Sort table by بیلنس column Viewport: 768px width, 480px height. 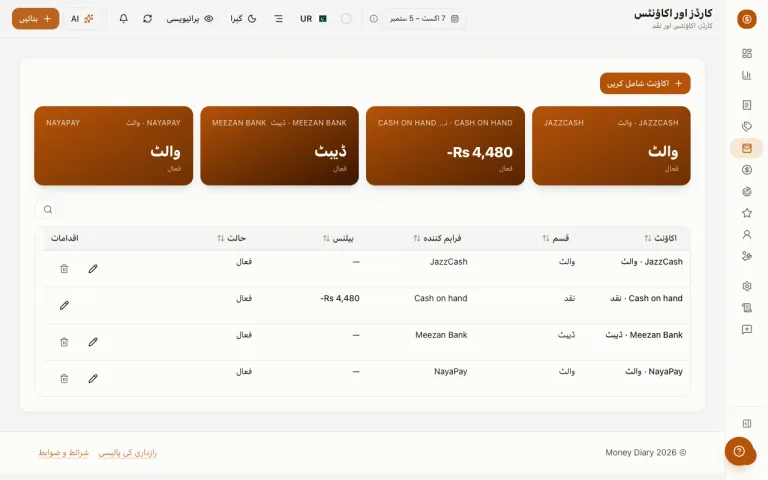pos(338,238)
